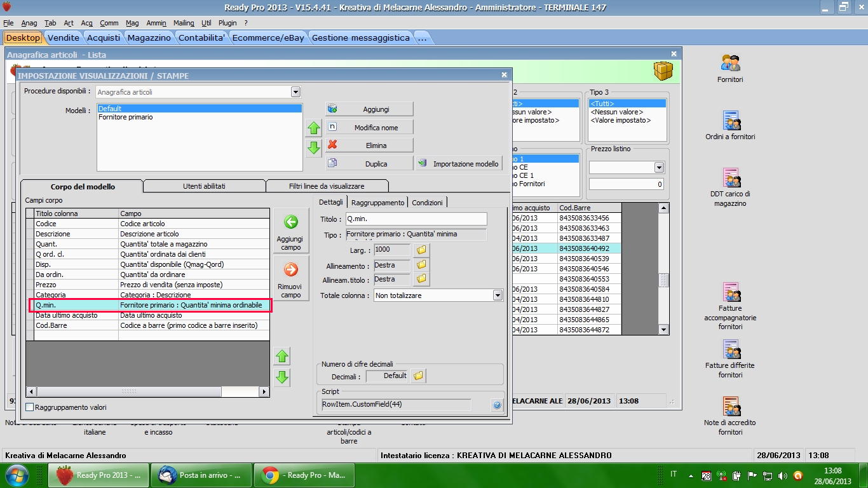Move the selected field up in Campi corpo

point(282,356)
